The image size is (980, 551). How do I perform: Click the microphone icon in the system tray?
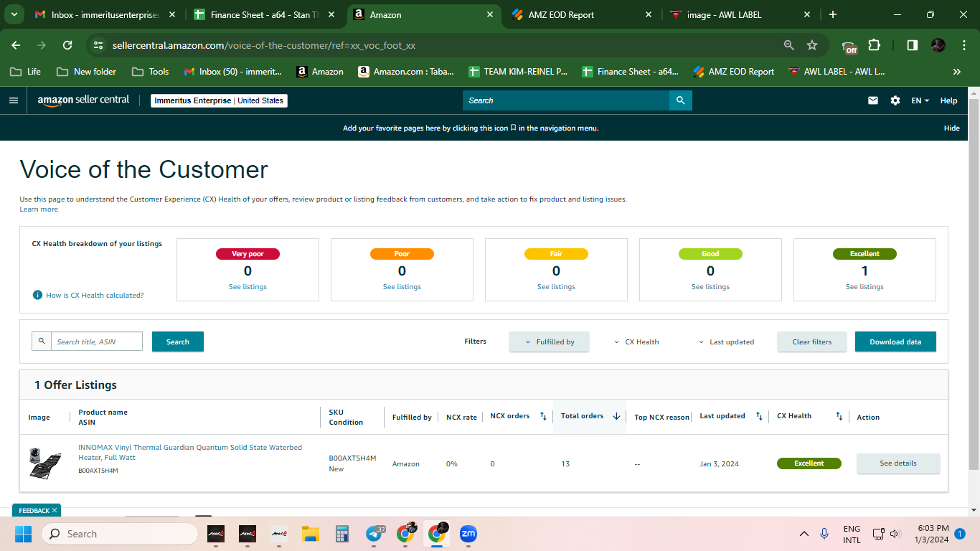tap(824, 534)
